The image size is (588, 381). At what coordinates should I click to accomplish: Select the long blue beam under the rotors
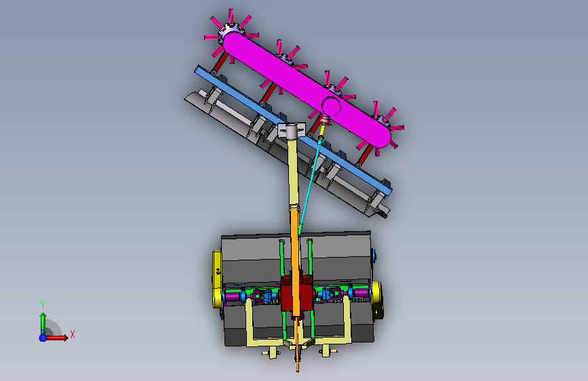pos(294,130)
